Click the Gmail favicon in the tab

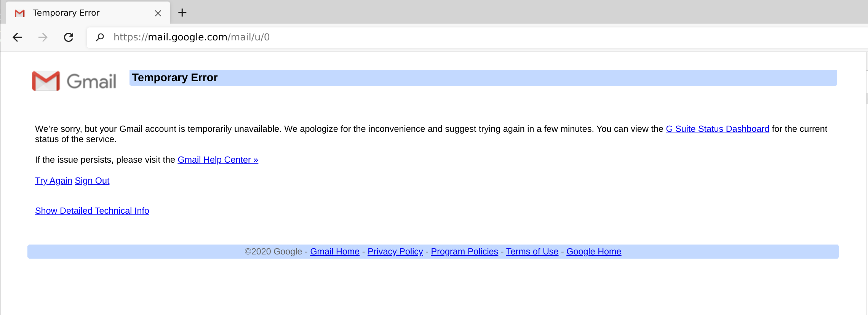(x=20, y=13)
